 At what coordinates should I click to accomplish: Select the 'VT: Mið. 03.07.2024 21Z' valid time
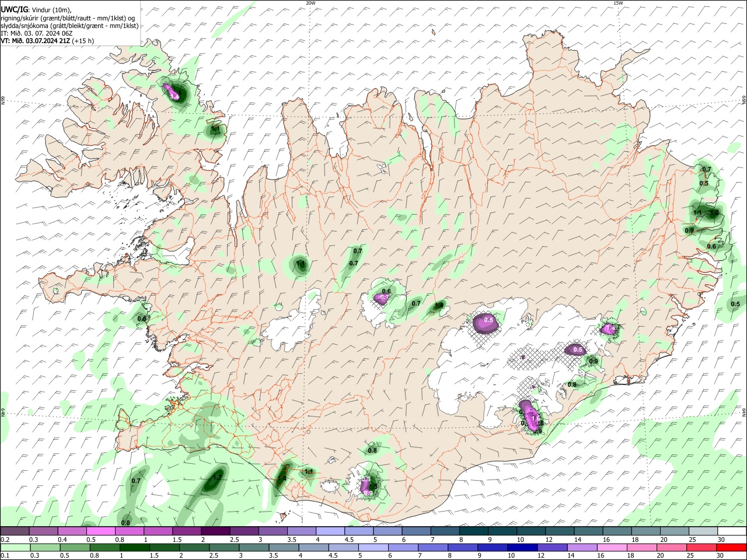pyautogui.click(x=35, y=41)
